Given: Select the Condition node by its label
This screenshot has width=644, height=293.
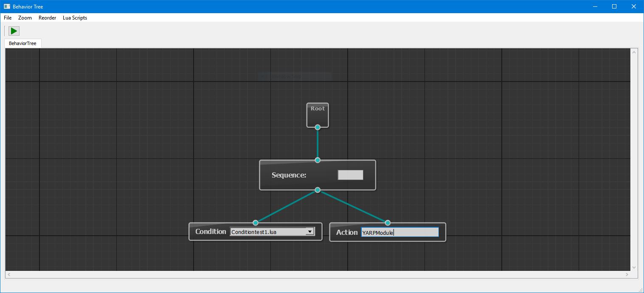Looking at the screenshot, I should pyautogui.click(x=211, y=231).
